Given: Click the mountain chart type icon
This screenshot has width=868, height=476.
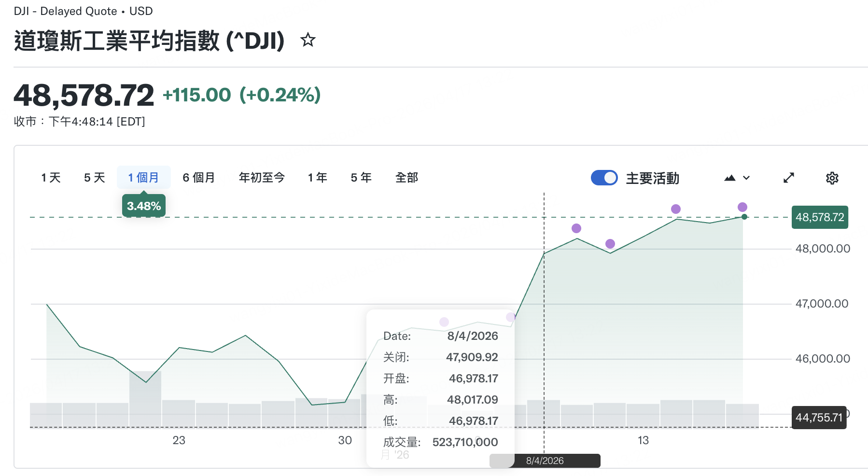Looking at the screenshot, I should click(x=729, y=178).
